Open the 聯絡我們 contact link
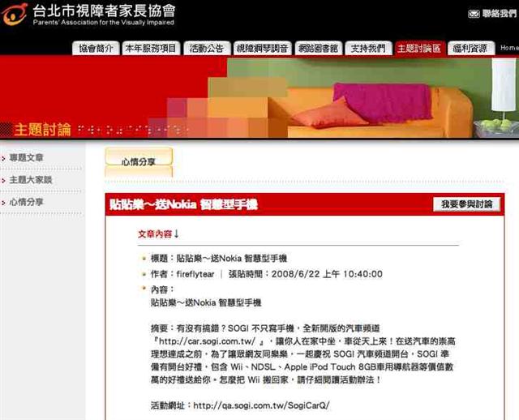 (x=500, y=14)
